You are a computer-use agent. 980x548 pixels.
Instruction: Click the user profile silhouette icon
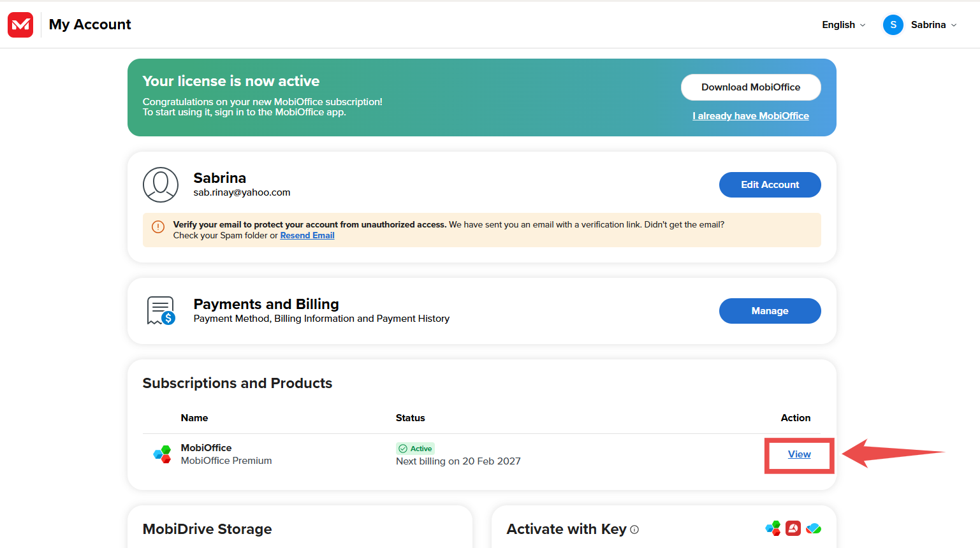161,185
